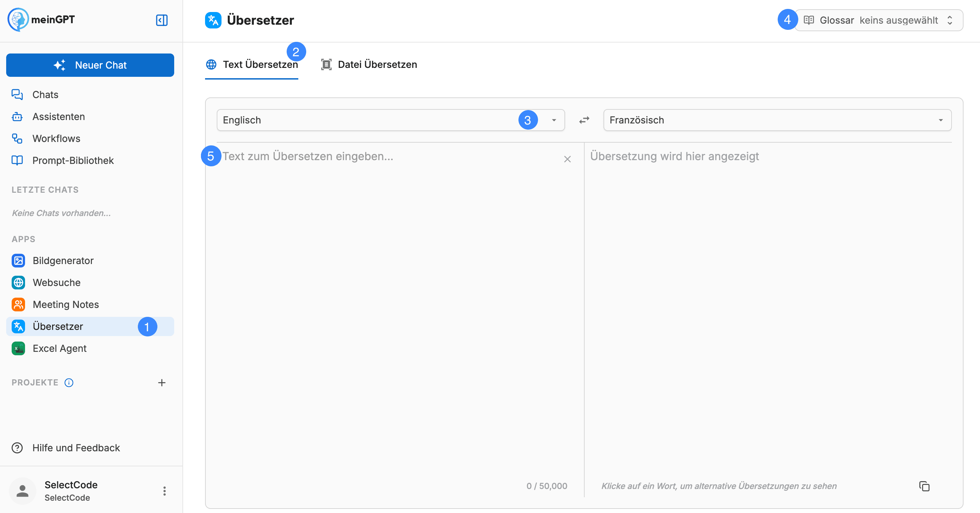This screenshot has width=980, height=513.
Task: Select the Excel Agent app
Action: pyautogui.click(x=59, y=348)
